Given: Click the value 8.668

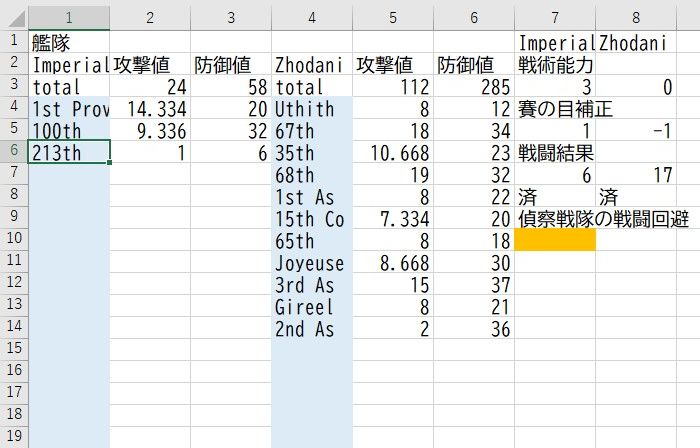Looking at the screenshot, I should (393, 261).
